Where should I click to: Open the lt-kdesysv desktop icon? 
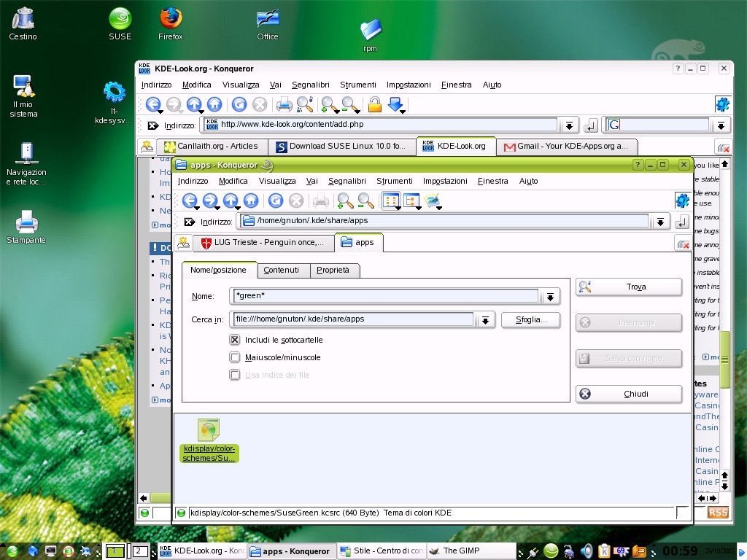[x=114, y=104]
